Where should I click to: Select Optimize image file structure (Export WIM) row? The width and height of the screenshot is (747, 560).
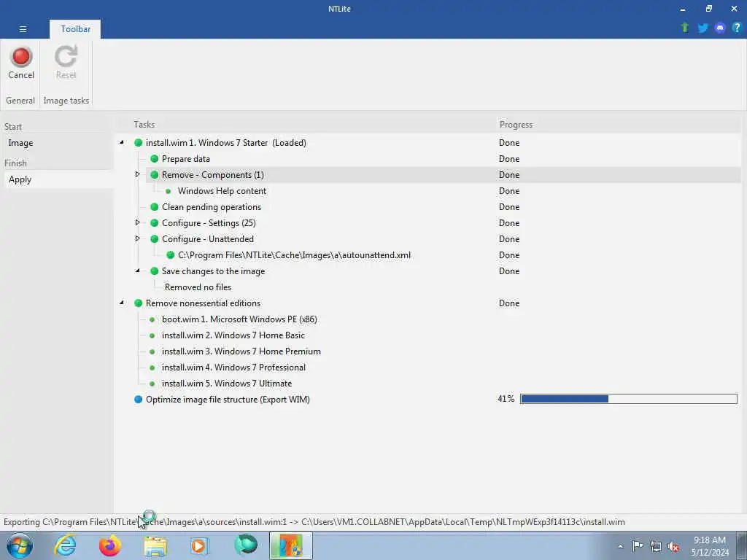[x=228, y=400]
